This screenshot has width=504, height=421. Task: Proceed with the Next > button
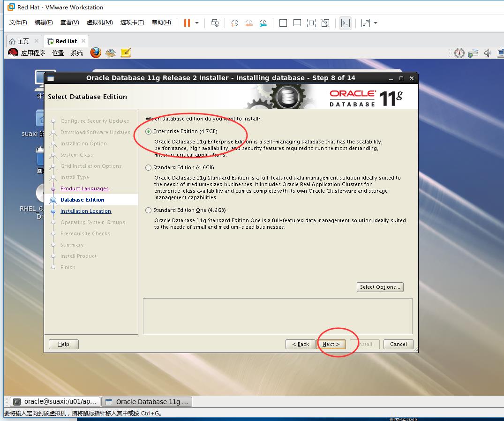pyautogui.click(x=331, y=344)
